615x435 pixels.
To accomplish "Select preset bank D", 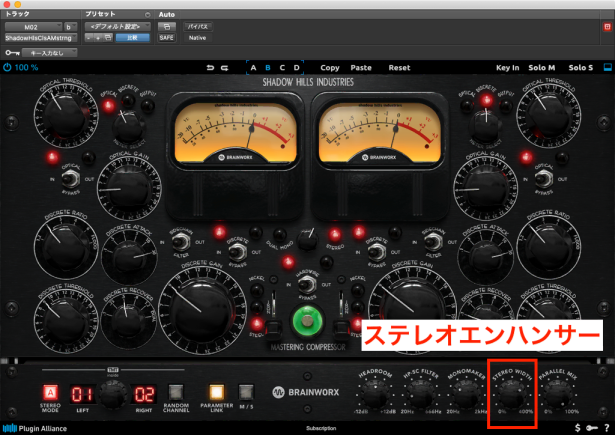I will (297, 68).
